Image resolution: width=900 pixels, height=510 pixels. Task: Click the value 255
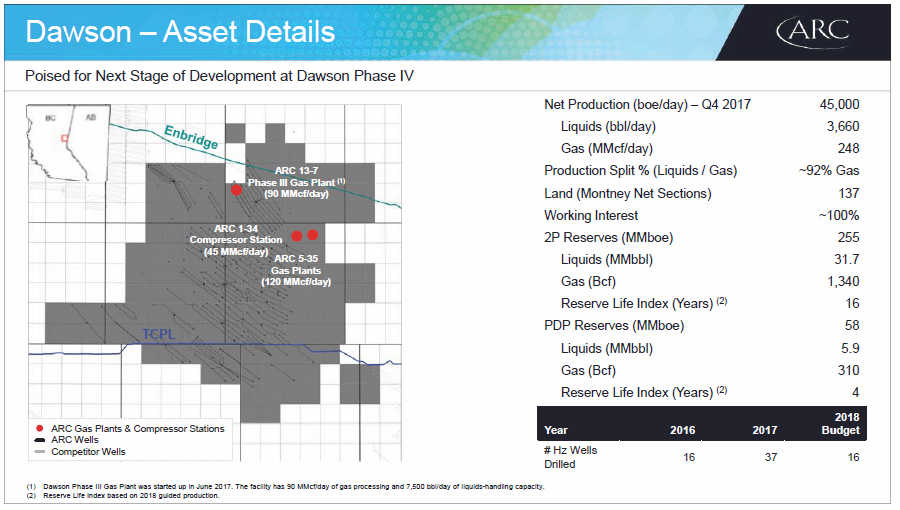848,238
